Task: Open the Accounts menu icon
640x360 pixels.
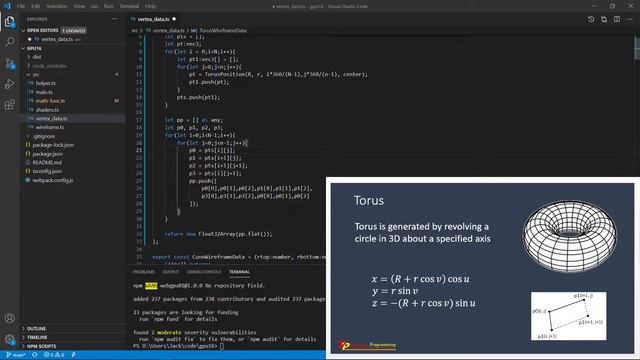Action: tap(9, 318)
